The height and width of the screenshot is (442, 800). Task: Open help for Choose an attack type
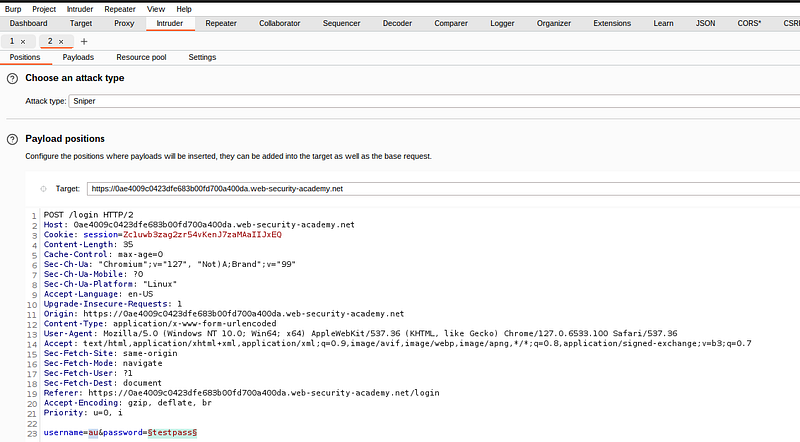pos(12,79)
